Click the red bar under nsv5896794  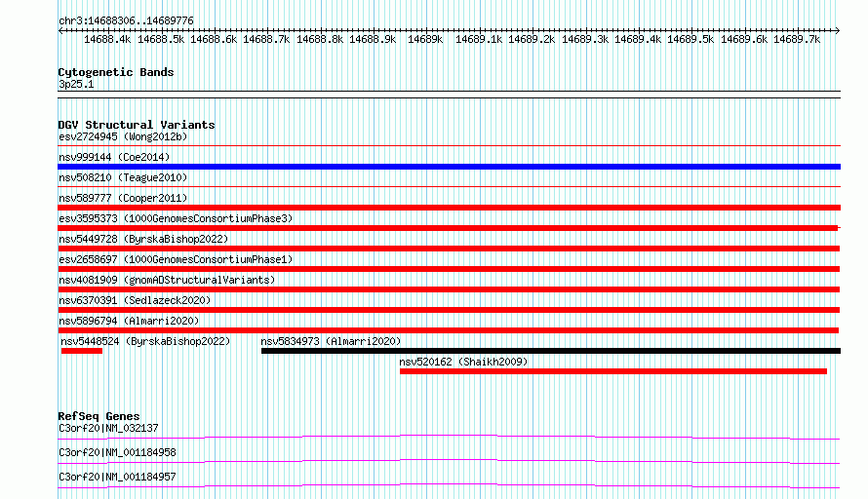click(449, 330)
